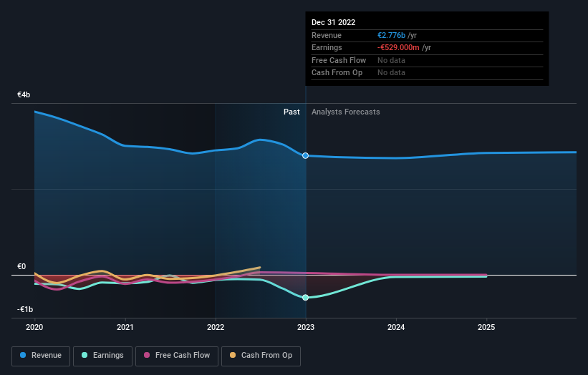
Task: Click the 'Dec 31 2022' tooltip date
Action: point(333,22)
